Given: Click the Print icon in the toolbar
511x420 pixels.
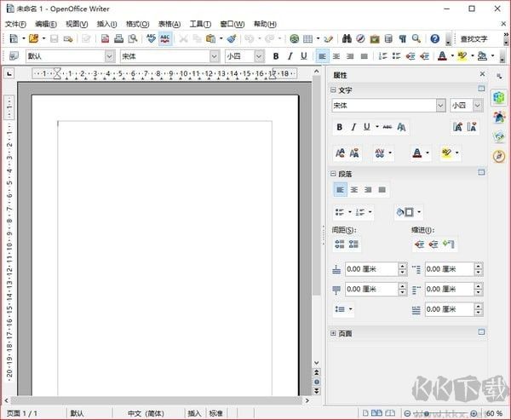Looking at the screenshot, I should pyautogui.click(x=119, y=39).
